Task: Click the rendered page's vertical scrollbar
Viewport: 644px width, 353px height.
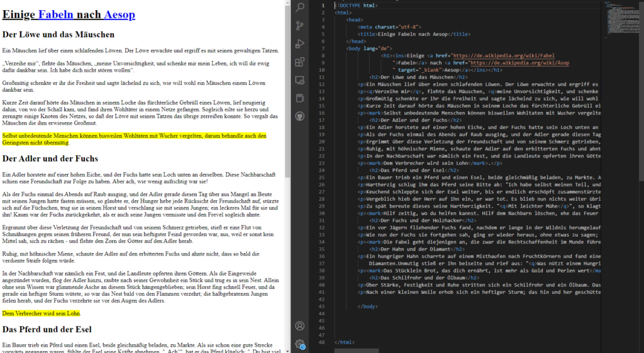Action: click(287, 94)
